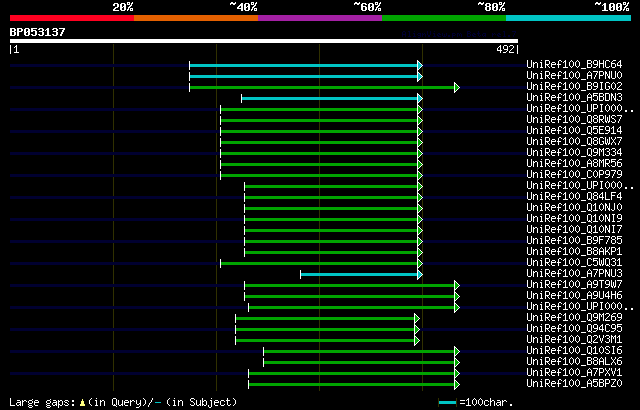
Task: Select the UniRef100_A5BPZ0 label
Action: click(574, 384)
